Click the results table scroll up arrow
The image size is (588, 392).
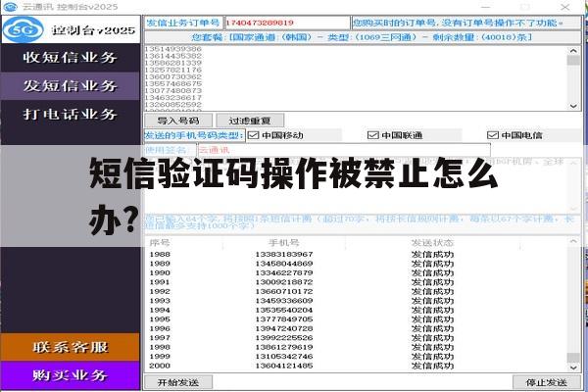click(x=573, y=241)
